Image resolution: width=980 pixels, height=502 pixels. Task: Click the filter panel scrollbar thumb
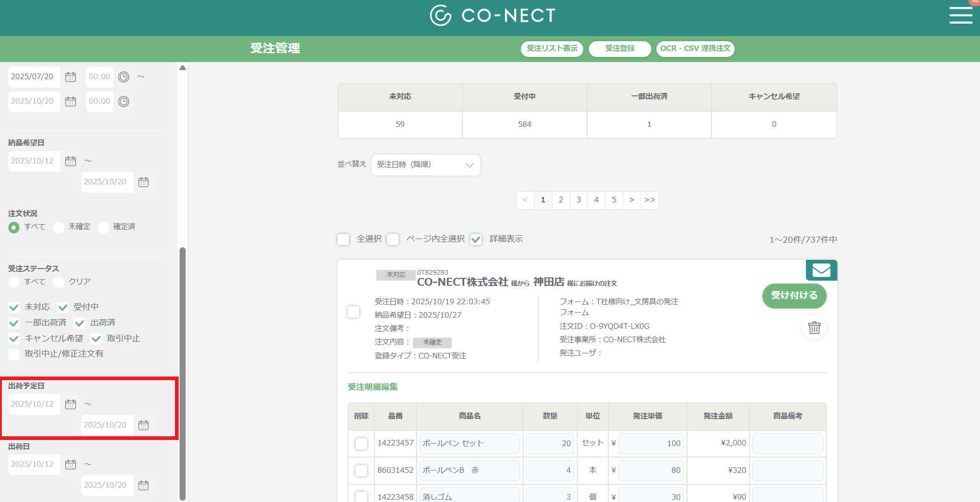183,373
